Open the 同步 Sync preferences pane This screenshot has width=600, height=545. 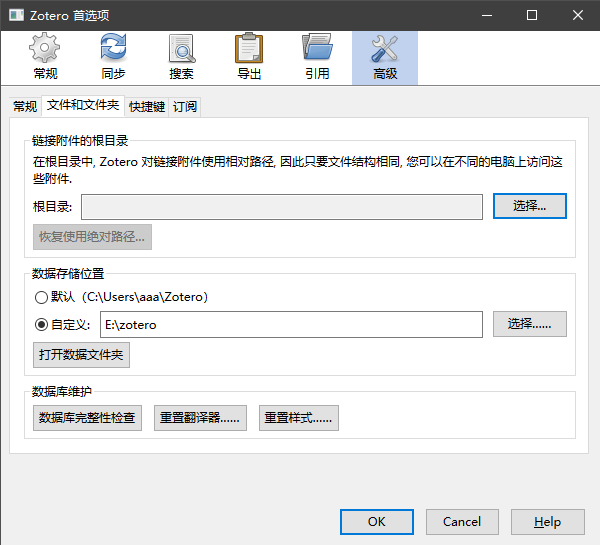pyautogui.click(x=113, y=57)
